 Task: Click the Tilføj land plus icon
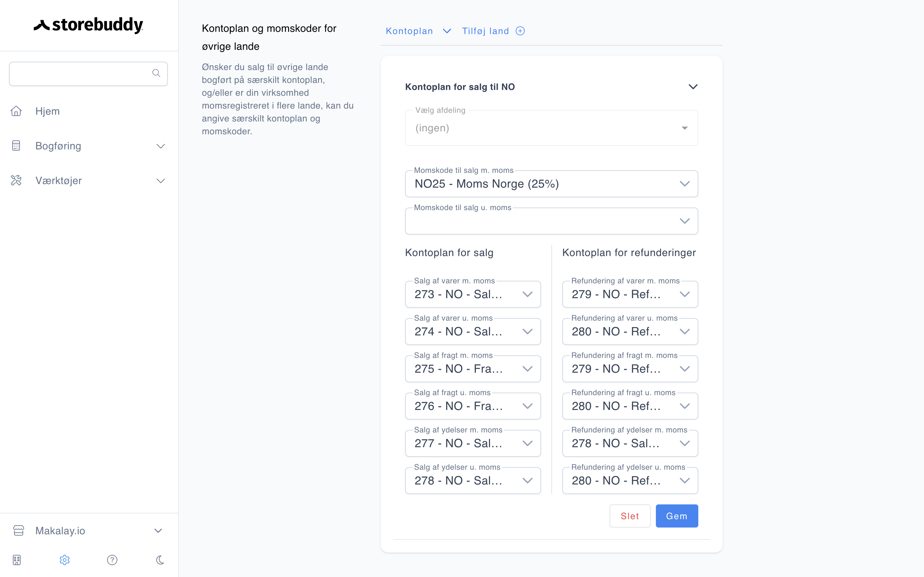point(520,31)
